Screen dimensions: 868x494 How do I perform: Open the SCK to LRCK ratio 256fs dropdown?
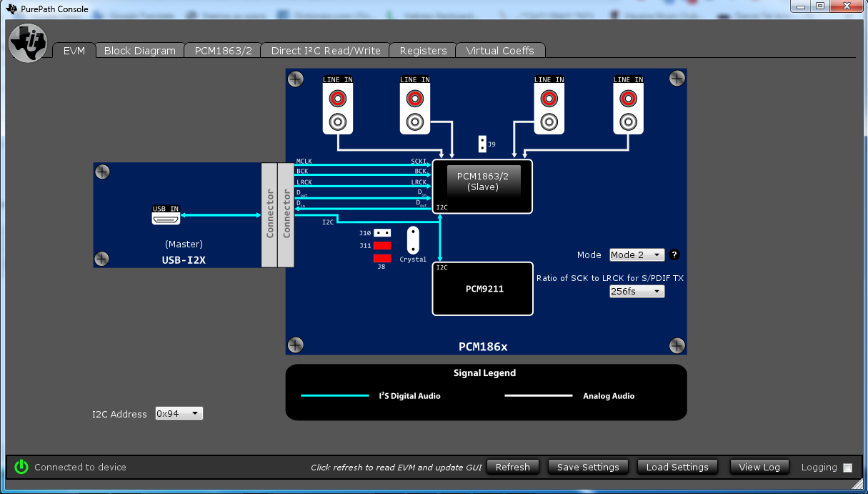(637, 291)
